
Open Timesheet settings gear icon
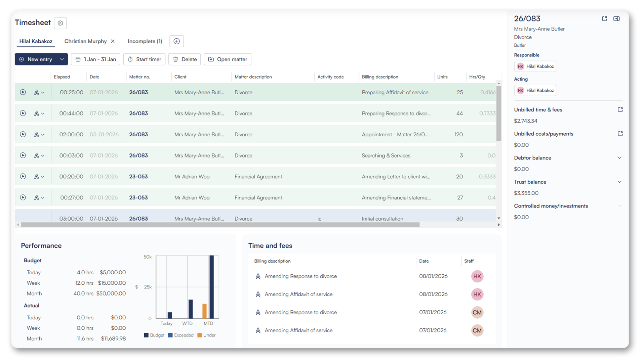[60, 23]
